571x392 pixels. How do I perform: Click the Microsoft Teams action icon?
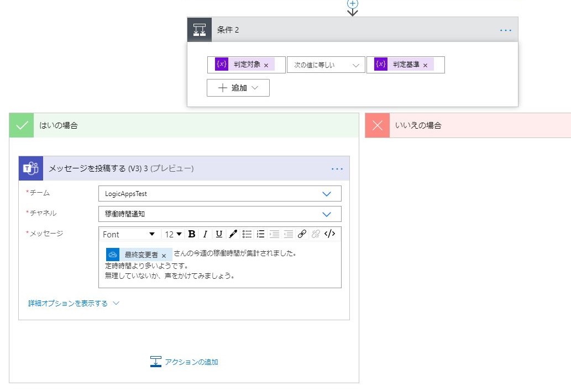(30, 167)
